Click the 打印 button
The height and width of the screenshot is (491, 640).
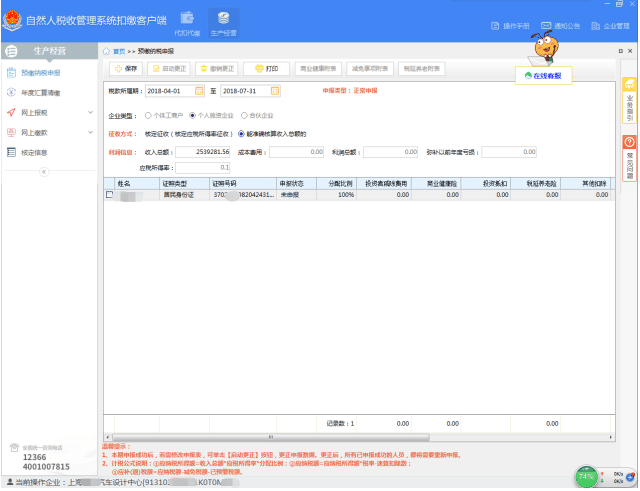(x=267, y=69)
